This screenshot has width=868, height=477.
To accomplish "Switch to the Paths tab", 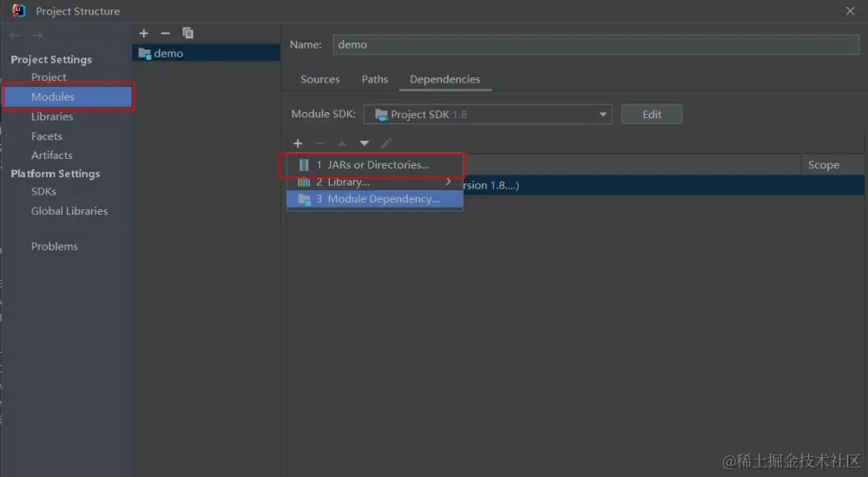I will click(375, 79).
